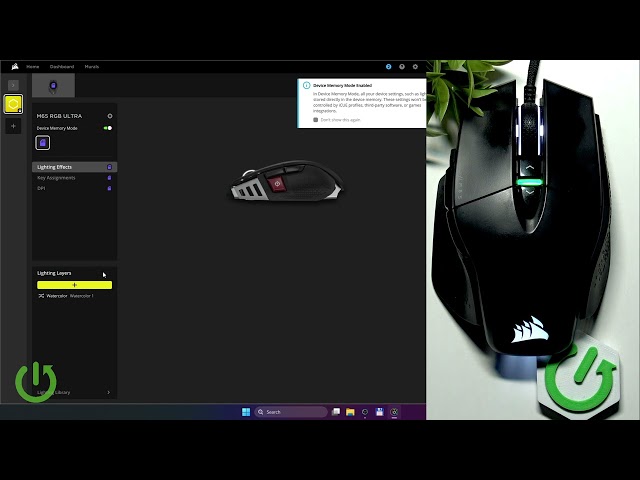
Task: Add a lighting layer with yellow plus bar
Action: coord(75,285)
